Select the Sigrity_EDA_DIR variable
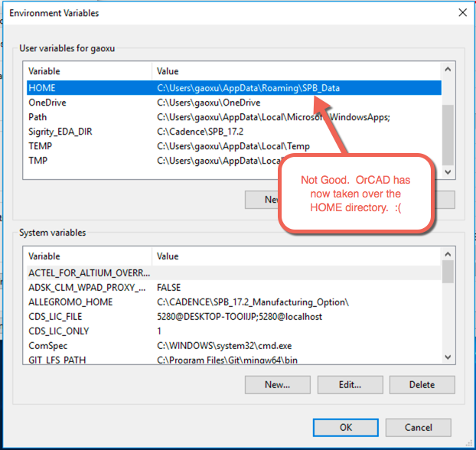The width and height of the screenshot is (476, 450). point(60,132)
